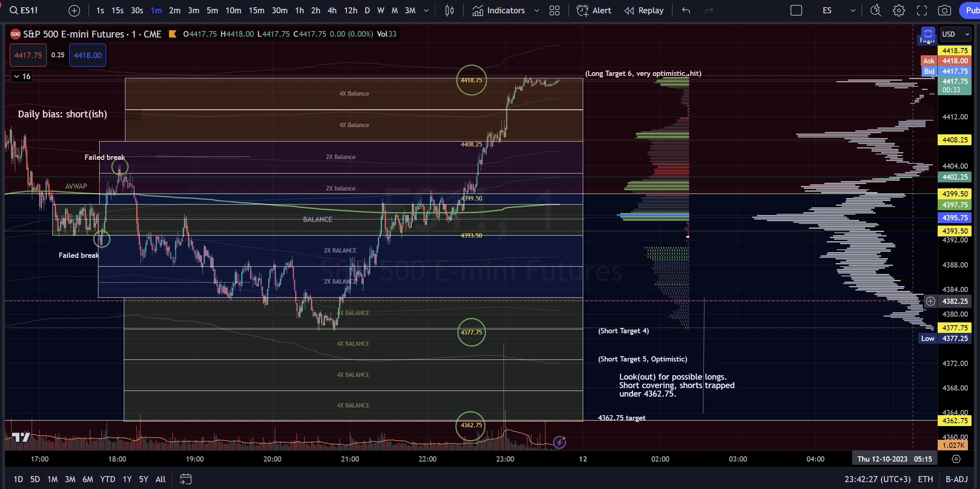The height and width of the screenshot is (489, 980).
Task: Click the TradingView logo on chart
Action: [21, 438]
